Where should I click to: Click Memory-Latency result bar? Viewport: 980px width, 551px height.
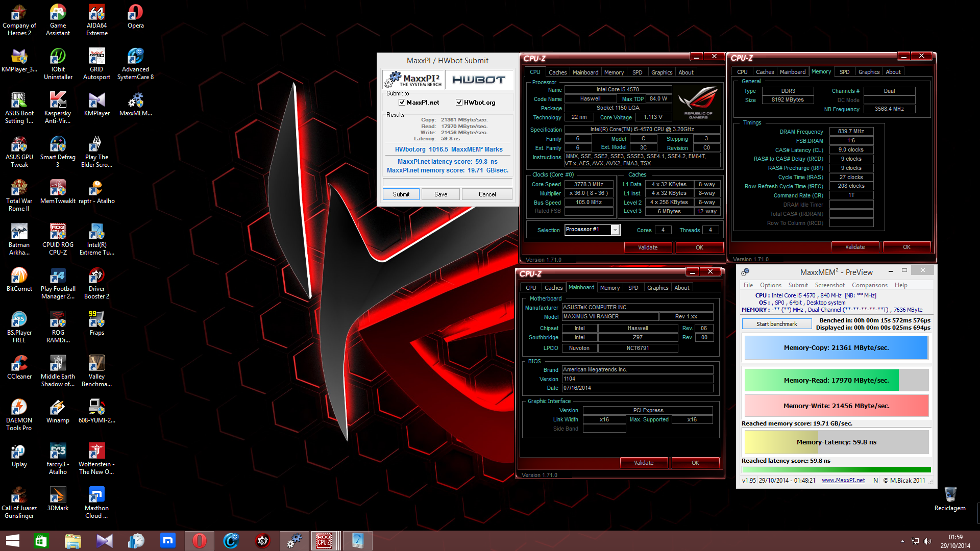coord(836,442)
